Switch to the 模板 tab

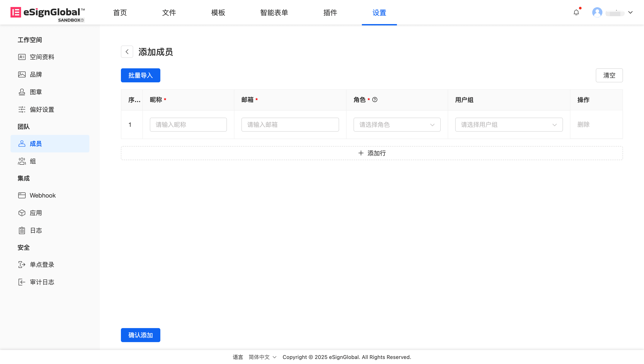pos(218,12)
